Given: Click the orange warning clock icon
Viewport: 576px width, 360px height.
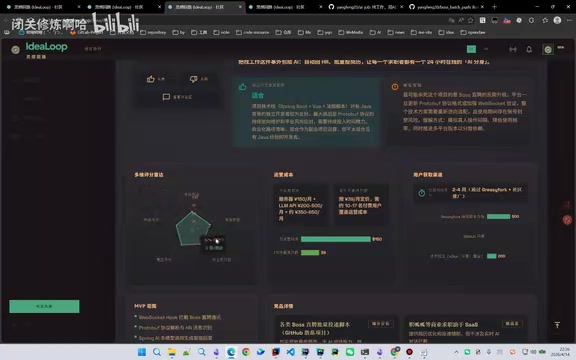Looking at the screenshot, I should click(x=395, y=87).
